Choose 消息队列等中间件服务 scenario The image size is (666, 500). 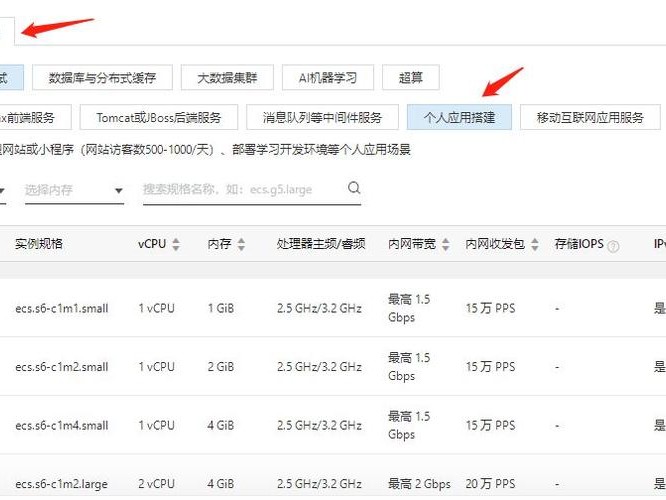coord(322,117)
